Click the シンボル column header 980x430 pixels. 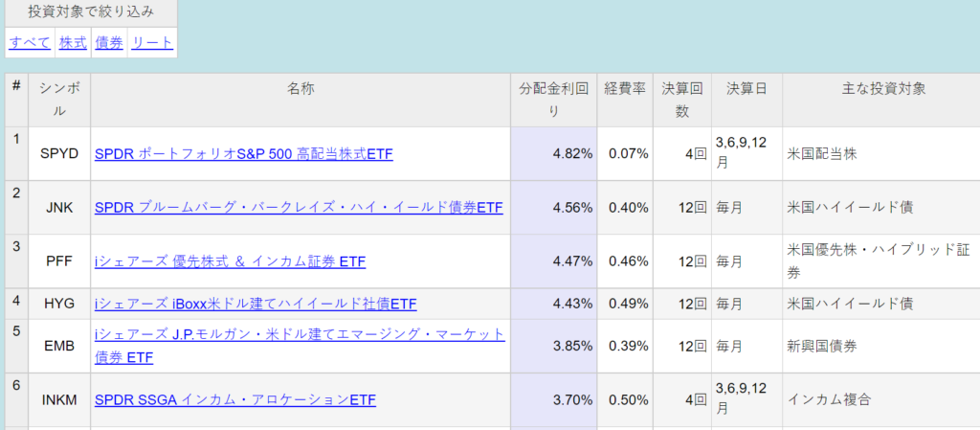(59, 100)
